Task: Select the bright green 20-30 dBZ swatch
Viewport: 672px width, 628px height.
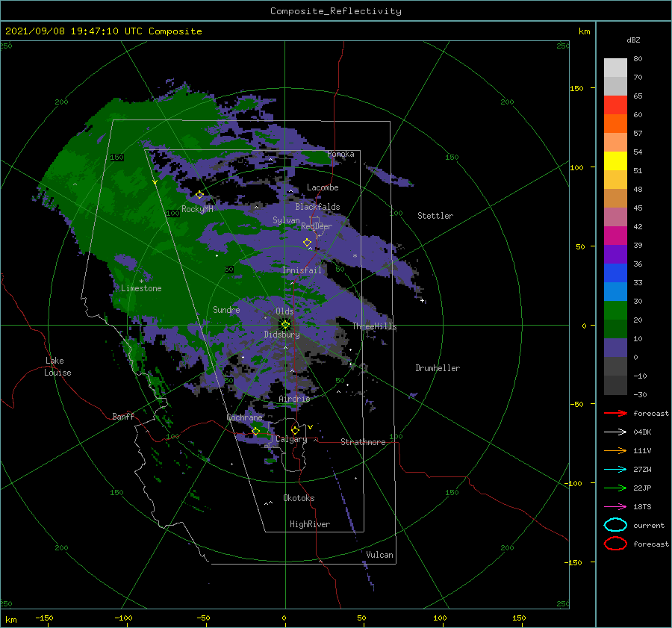Action: 615,311
